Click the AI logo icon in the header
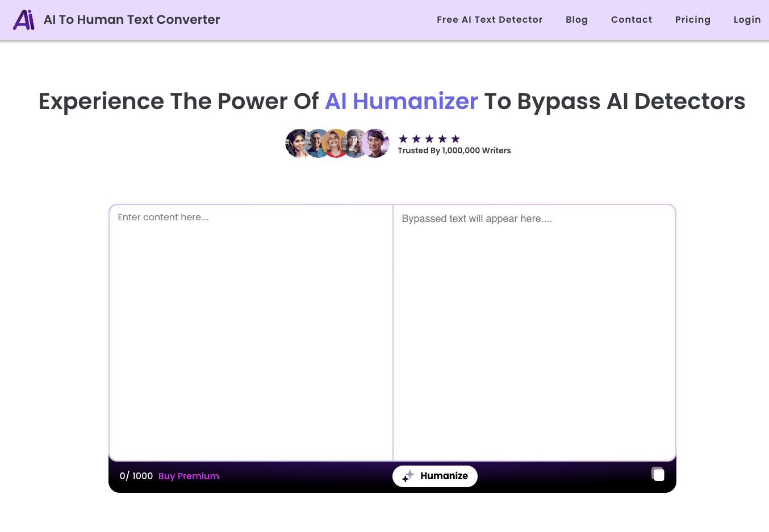This screenshot has width=769, height=532. [24, 19]
